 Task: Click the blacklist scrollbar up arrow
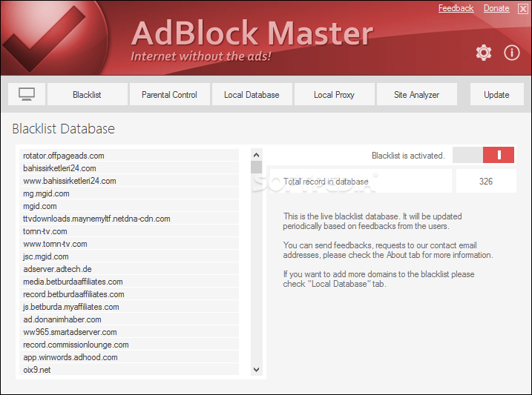(257, 155)
